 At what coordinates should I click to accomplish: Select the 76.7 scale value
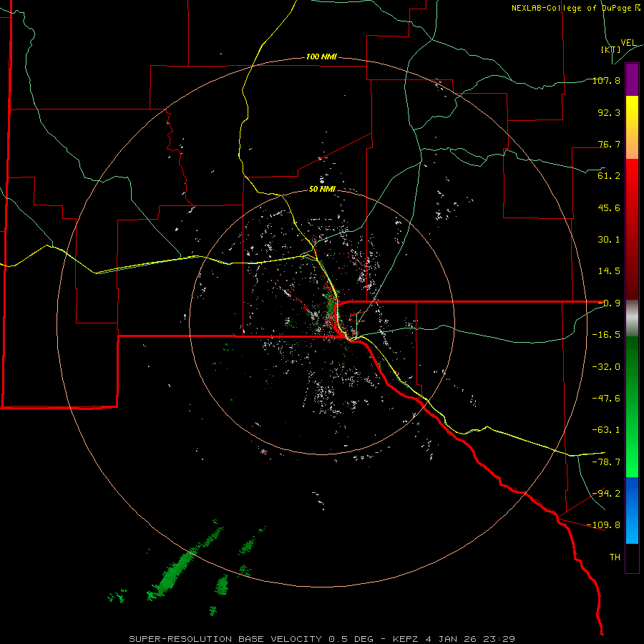pos(609,144)
